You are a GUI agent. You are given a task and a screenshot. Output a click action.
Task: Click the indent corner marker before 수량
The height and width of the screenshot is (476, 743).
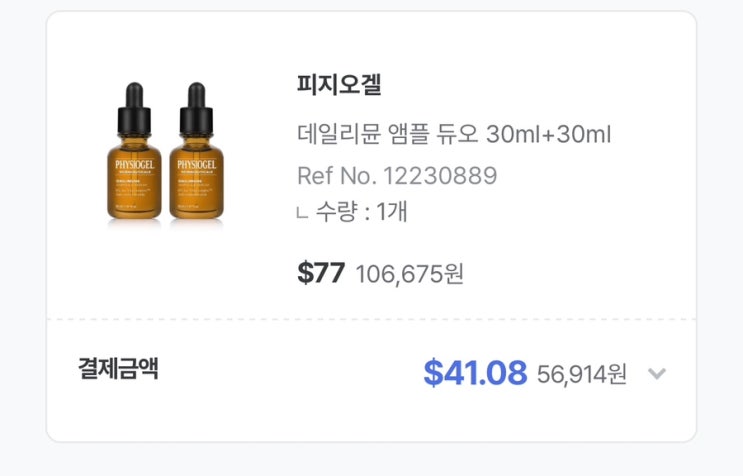coord(303,212)
